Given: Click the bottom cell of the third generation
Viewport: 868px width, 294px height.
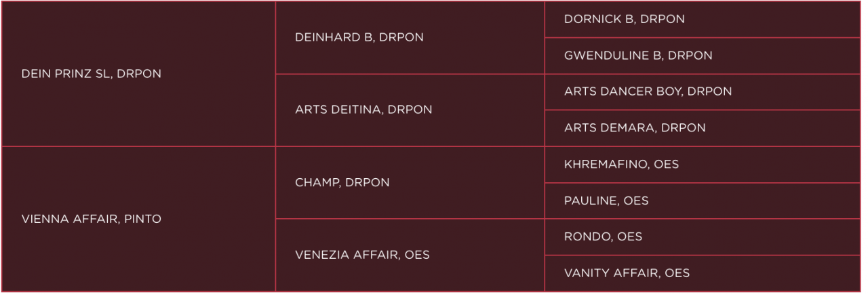Looking at the screenshot, I should (627, 273).
